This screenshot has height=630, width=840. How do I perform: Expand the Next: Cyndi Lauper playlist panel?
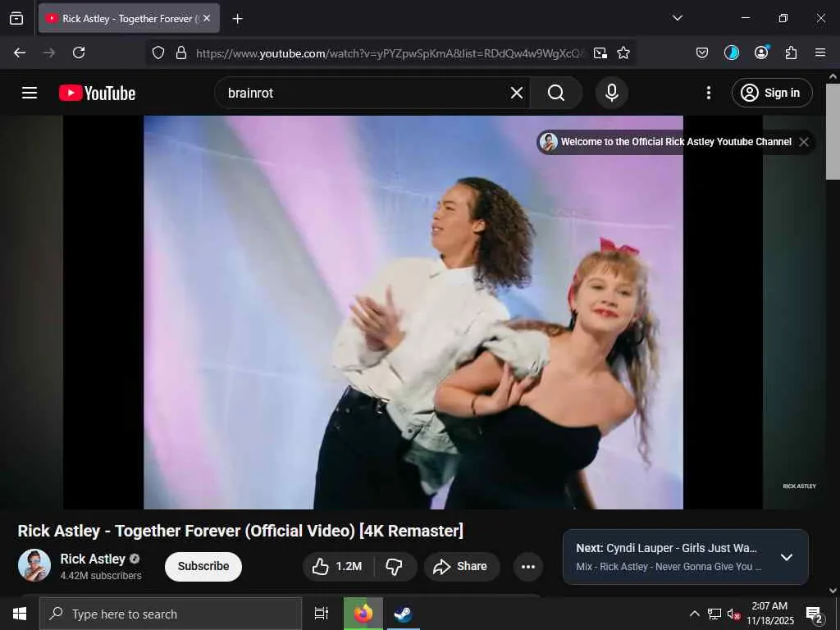(x=787, y=557)
